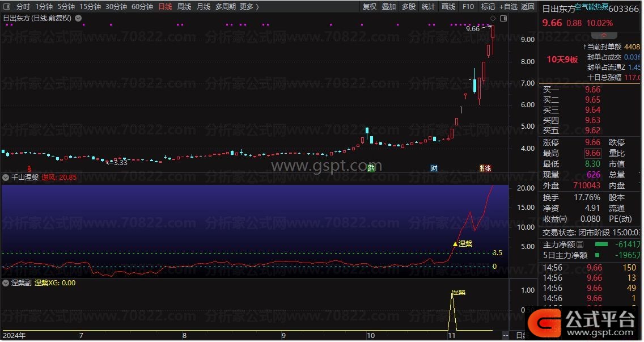The width and height of the screenshot is (644, 342).
Task: Select the 买五 bid row
Action: pos(591,130)
